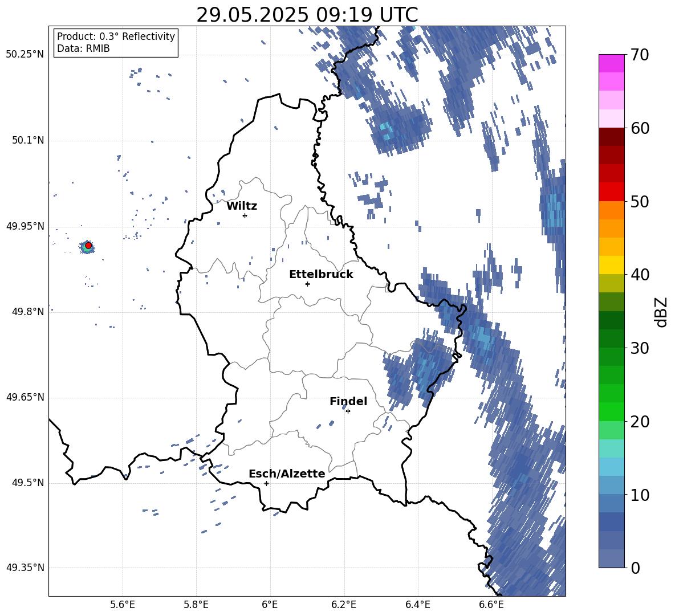
Task: Pick the light blue swatch just above 10 dBZ
Action: click(611, 485)
